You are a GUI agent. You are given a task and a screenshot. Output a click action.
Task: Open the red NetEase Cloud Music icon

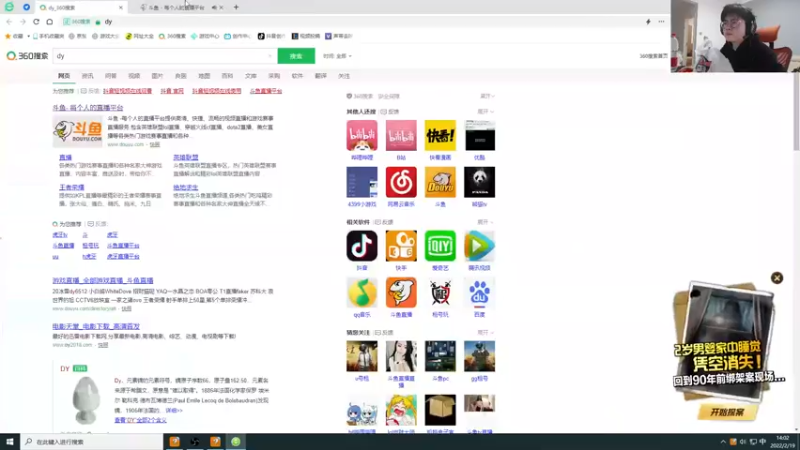click(401, 182)
